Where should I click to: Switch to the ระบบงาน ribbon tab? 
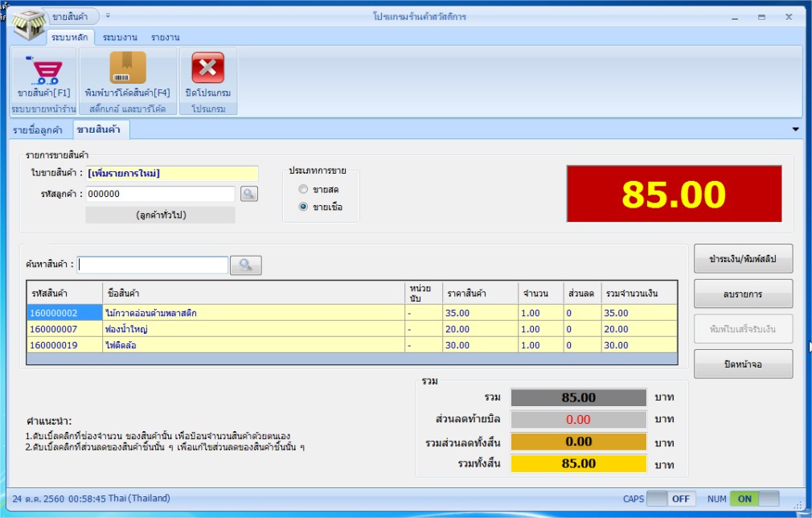pyautogui.click(x=120, y=37)
